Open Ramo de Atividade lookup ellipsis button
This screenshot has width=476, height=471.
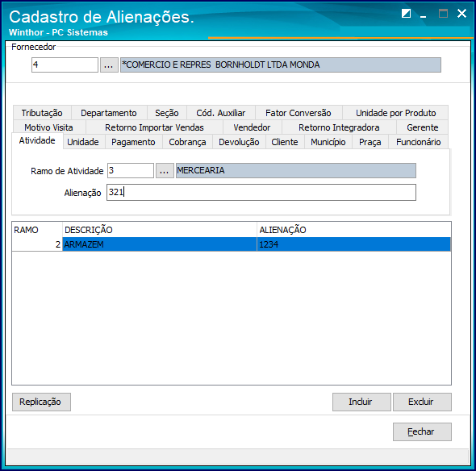[x=165, y=170]
